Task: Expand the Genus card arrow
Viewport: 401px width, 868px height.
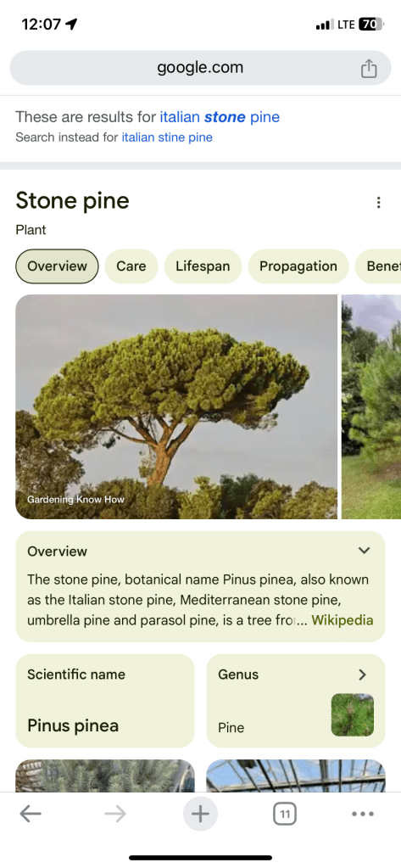Action: 362,675
